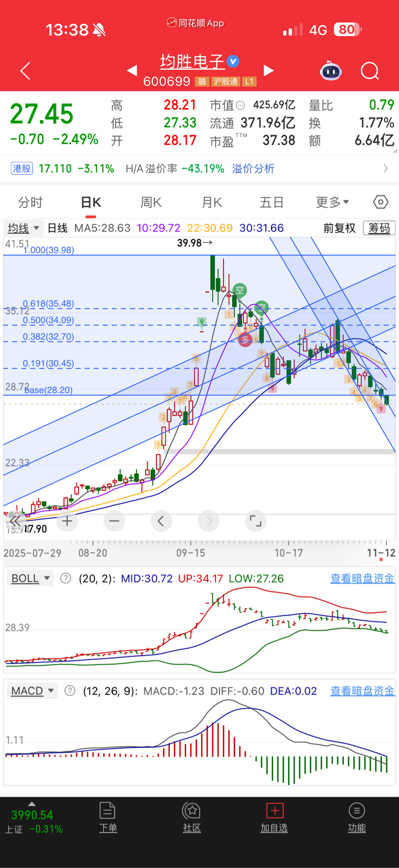Tap the 融 margin badge
The image size is (399, 868).
(202, 82)
